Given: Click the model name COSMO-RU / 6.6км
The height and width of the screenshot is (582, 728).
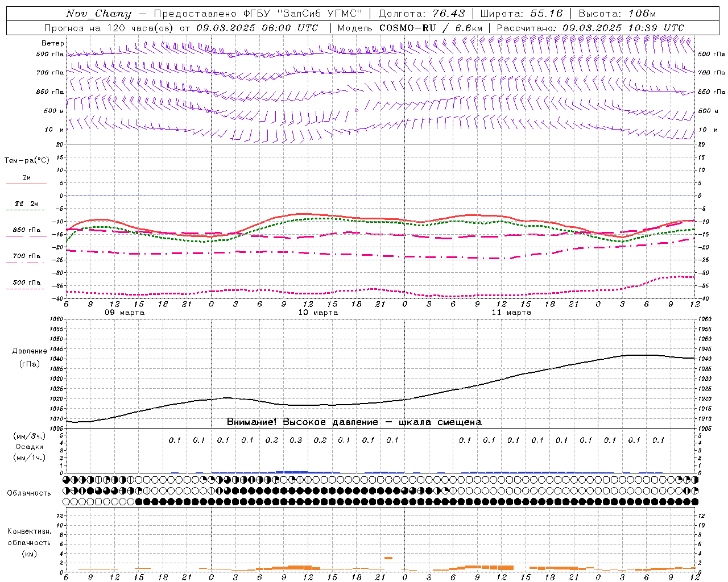Looking at the screenshot, I should 431,28.
